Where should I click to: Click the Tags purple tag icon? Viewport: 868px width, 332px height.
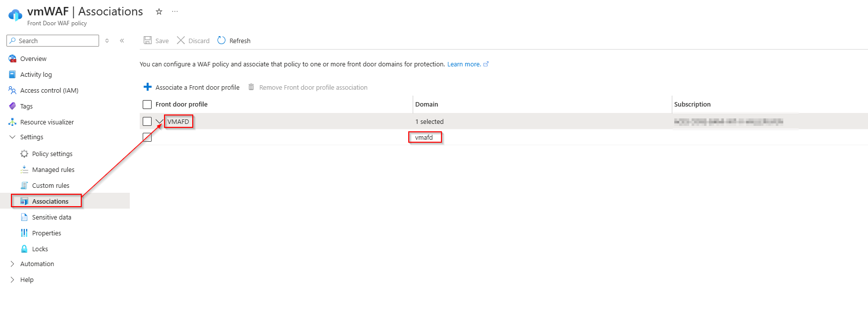tap(12, 106)
